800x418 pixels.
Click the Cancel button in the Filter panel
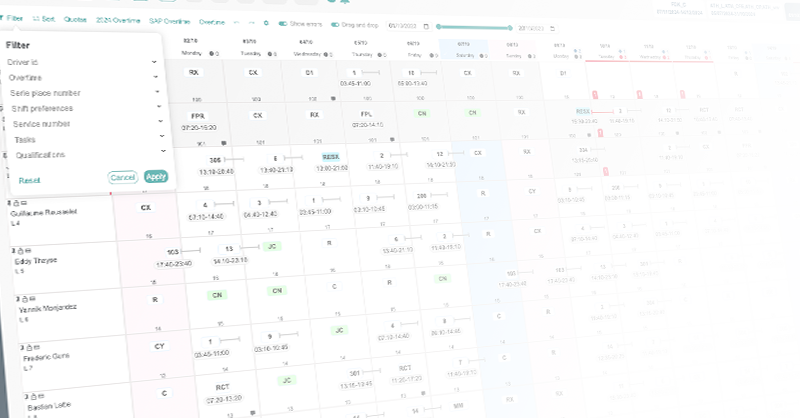pyautogui.click(x=122, y=177)
